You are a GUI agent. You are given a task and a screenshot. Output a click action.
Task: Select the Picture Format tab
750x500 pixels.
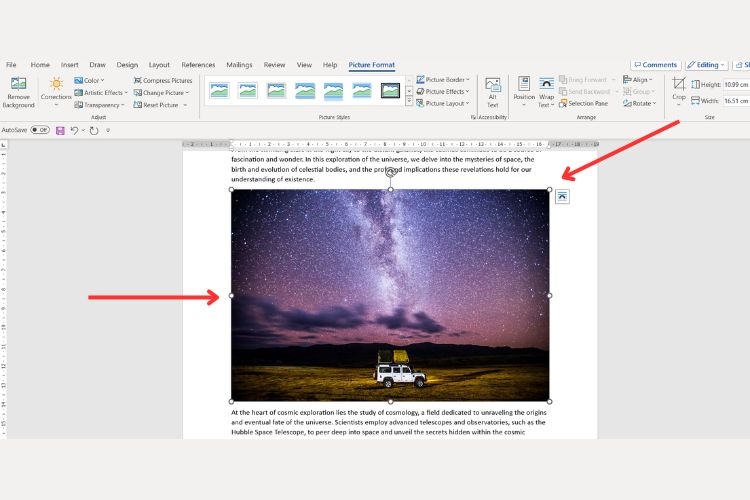tap(372, 65)
